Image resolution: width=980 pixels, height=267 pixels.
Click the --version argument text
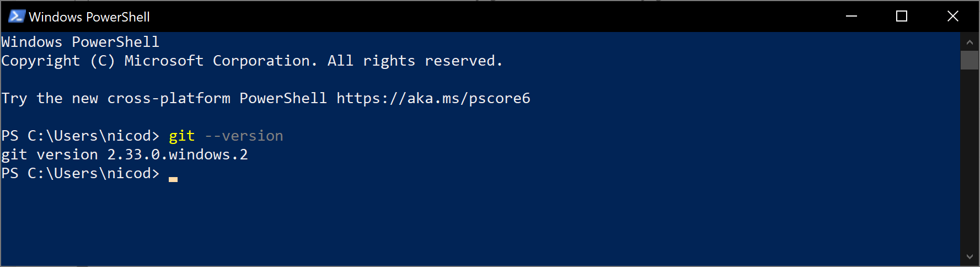pyautogui.click(x=244, y=136)
